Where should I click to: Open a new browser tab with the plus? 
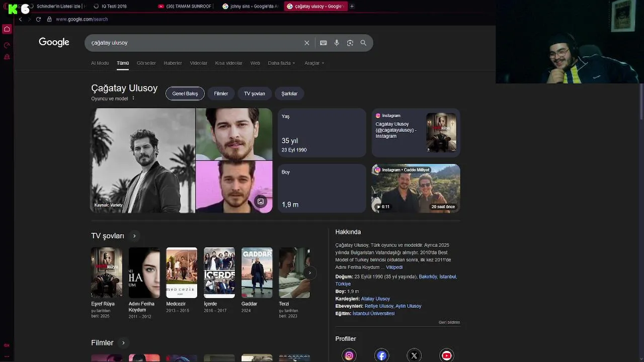(x=352, y=6)
